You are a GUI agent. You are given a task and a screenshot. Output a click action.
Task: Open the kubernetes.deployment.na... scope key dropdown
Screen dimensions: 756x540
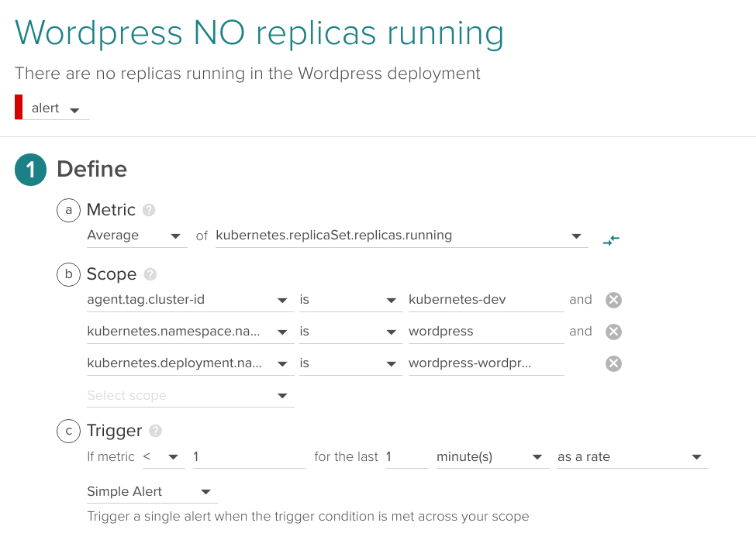click(x=190, y=363)
